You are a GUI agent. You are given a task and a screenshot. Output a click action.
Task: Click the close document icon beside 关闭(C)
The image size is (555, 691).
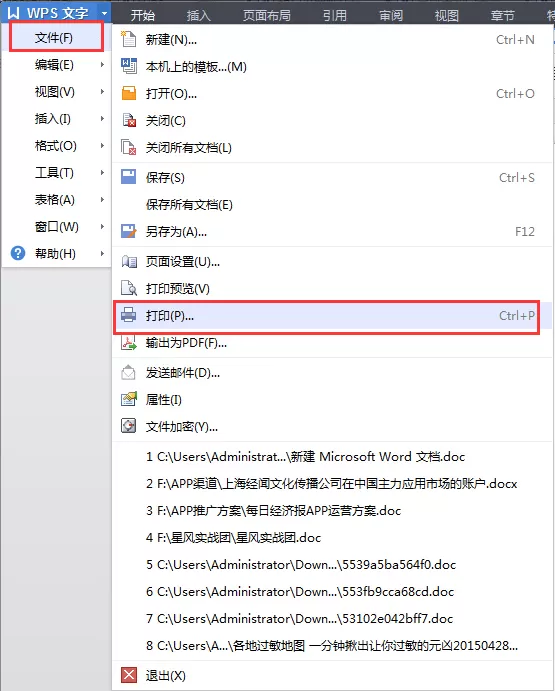[129, 120]
